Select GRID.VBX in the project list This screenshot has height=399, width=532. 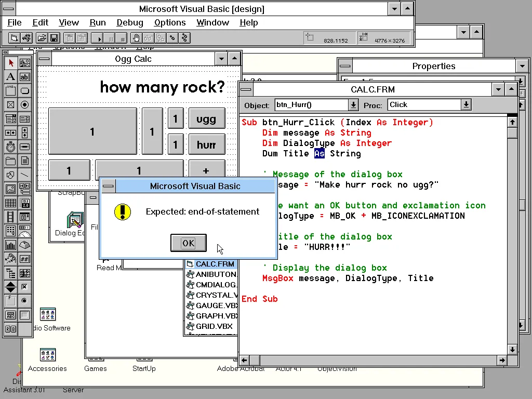pyautogui.click(x=211, y=326)
